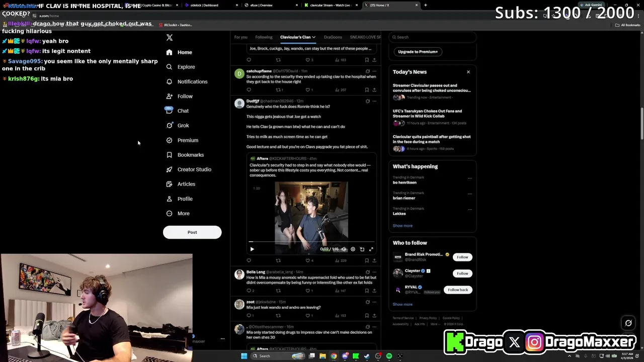644x362 pixels.
Task: Open the Grok floating button at bottom right
Action: pyautogui.click(x=628, y=323)
